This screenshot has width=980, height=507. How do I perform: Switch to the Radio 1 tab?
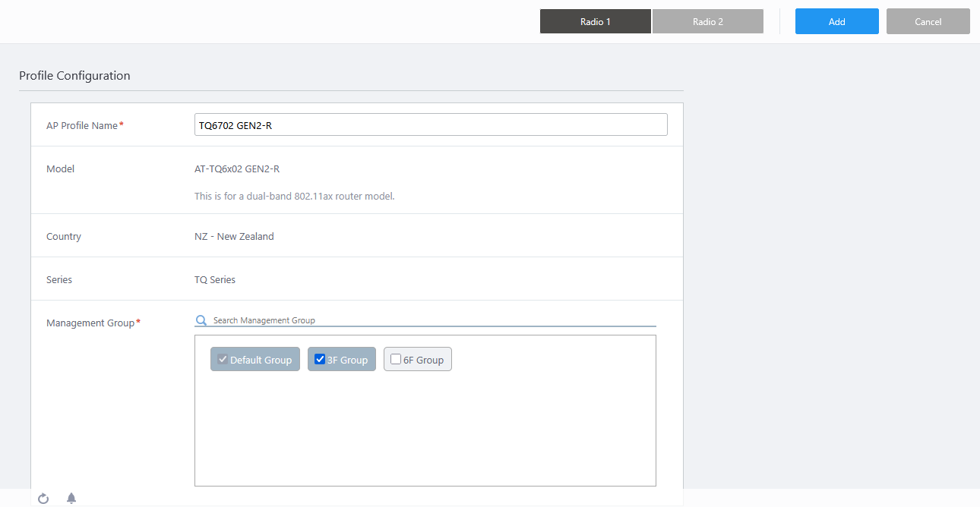click(596, 21)
